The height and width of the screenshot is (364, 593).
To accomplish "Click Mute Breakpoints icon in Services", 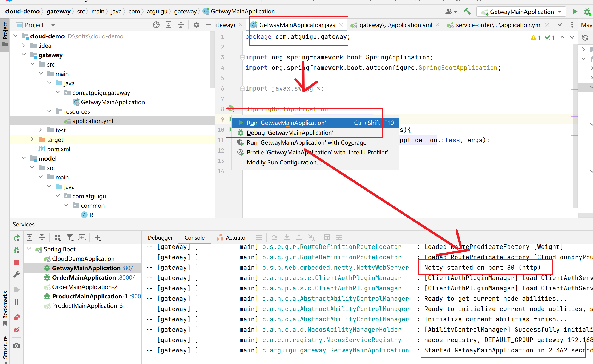I will pos(16,330).
